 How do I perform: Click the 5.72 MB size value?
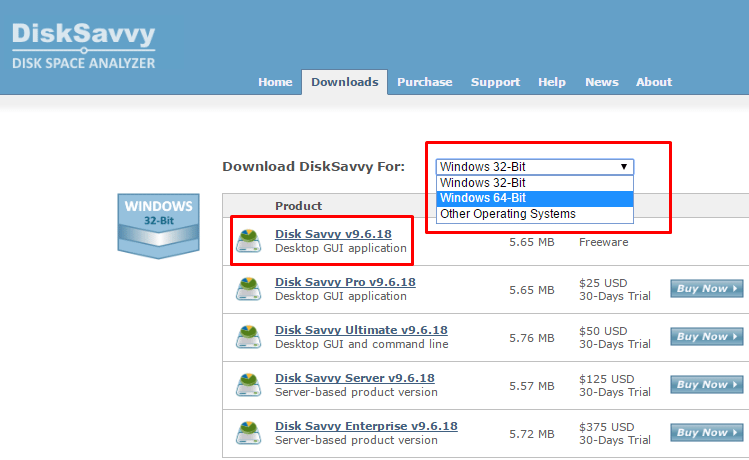(532, 434)
